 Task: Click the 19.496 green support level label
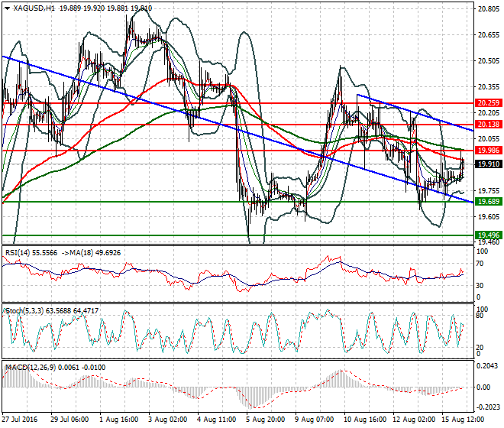[x=489, y=235]
